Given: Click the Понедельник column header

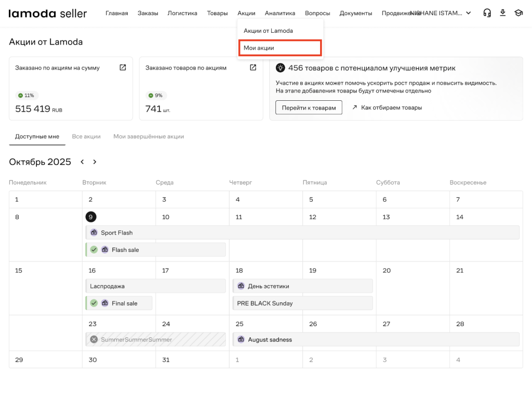Looking at the screenshot, I should pyautogui.click(x=28, y=182).
